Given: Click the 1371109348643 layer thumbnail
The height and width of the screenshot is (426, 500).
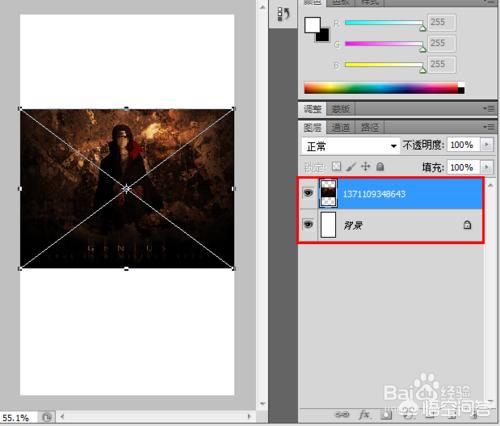Looking at the screenshot, I should coord(328,193).
